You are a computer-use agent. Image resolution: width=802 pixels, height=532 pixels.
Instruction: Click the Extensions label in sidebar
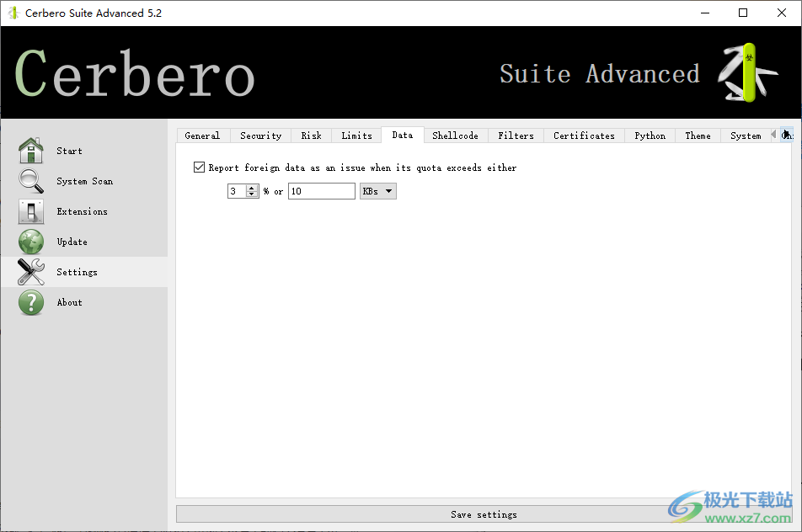(x=82, y=211)
